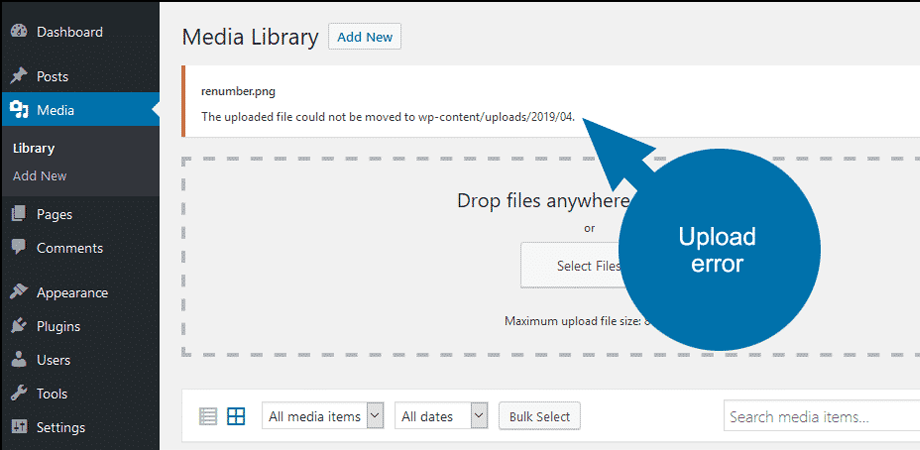Viewport: 920px width, 450px height.
Task: Click the Appearance paintbrush icon
Action: [19, 292]
